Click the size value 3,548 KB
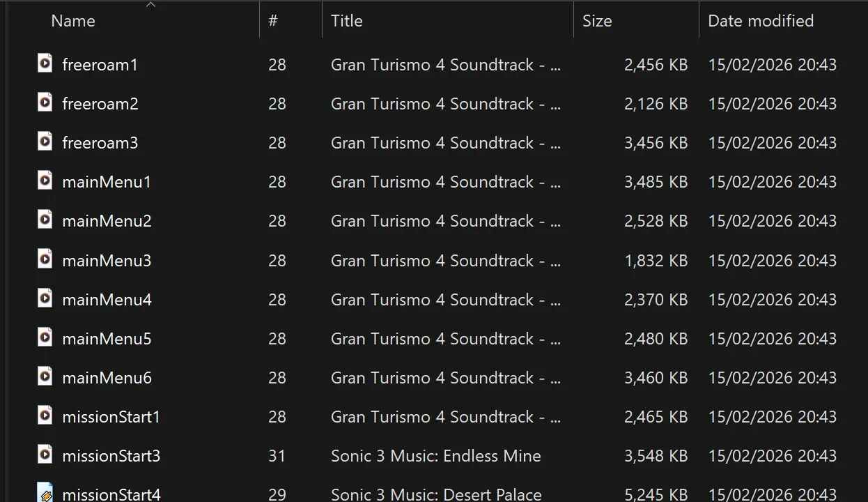This screenshot has height=502, width=868. 656,456
